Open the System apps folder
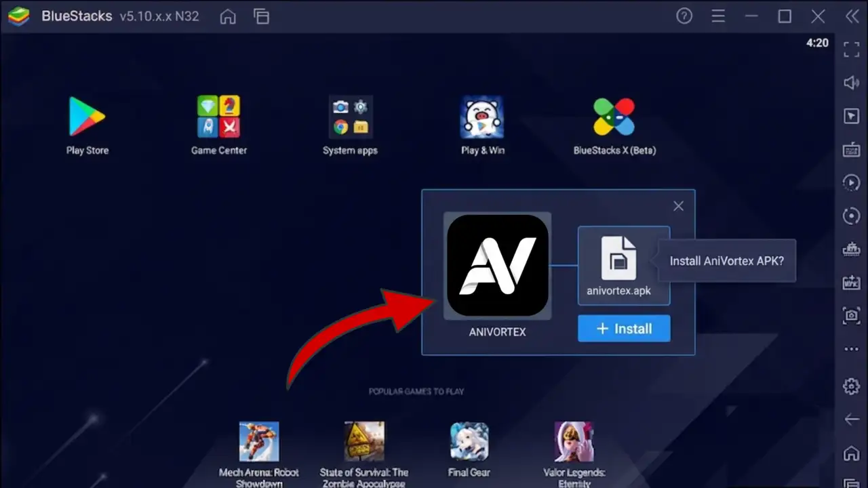Viewport: 868px width, 488px height. click(x=350, y=117)
